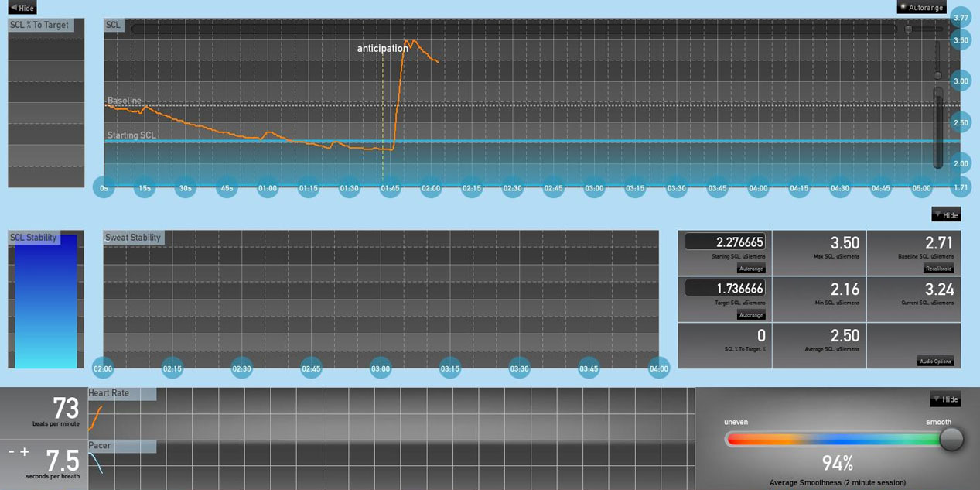Select the Target SCL value input field
Viewport: 980px width, 490px height.
723,287
